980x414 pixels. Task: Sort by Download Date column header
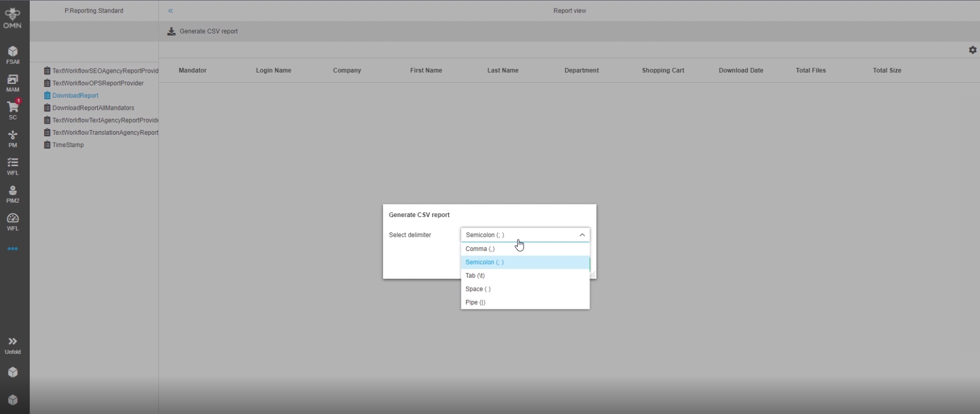741,71
